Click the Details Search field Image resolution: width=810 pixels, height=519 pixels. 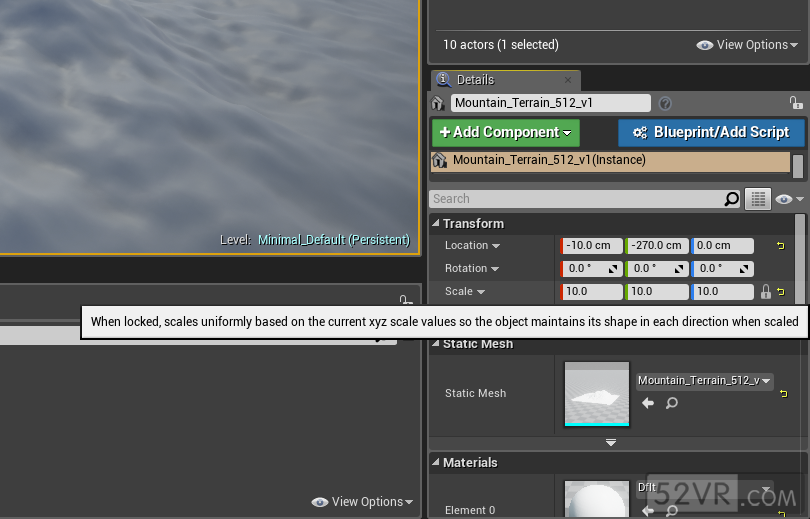[576, 199]
